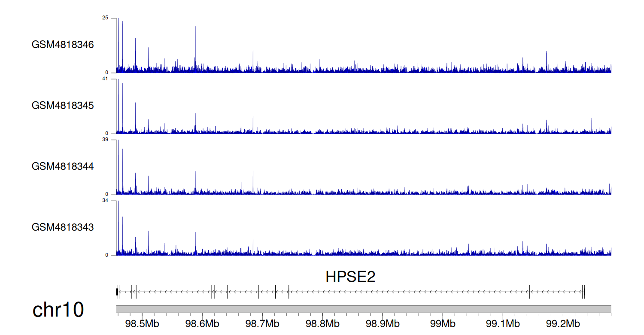
Task: Click the y-axis maximum value 34
Action: 106,201
